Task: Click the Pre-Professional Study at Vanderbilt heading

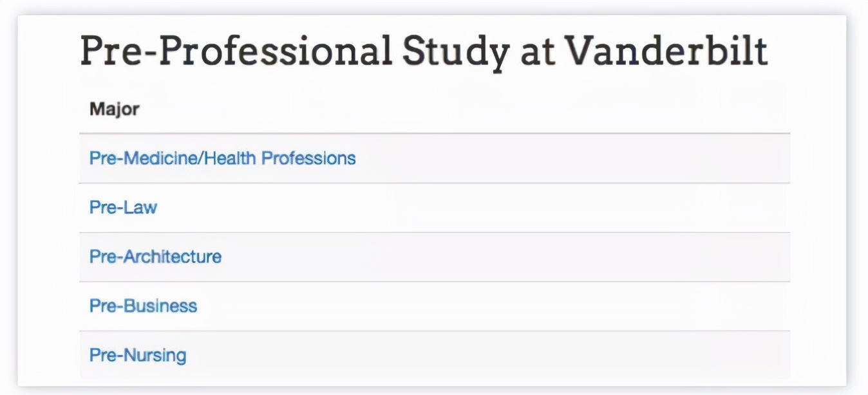Action: pyautogui.click(x=423, y=51)
